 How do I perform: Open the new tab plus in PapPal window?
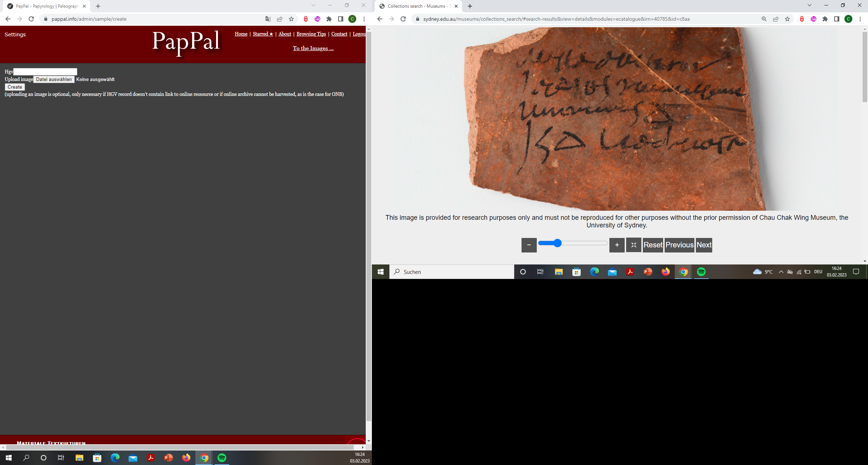tap(98, 6)
